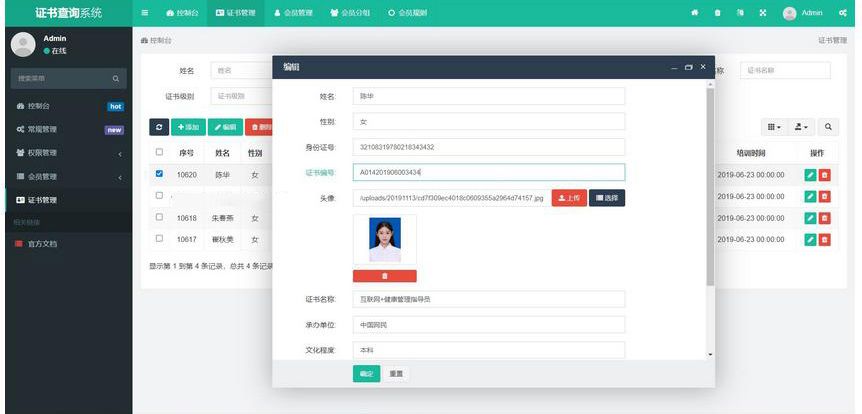Click the fullscreen icon in top bar
The width and height of the screenshot is (862, 414).
[763, 13]
